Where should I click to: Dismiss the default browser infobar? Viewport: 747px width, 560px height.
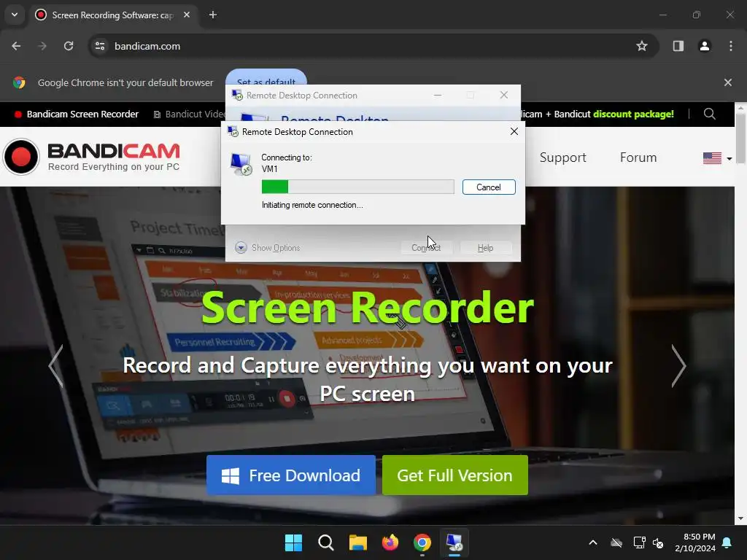[728, 82]
